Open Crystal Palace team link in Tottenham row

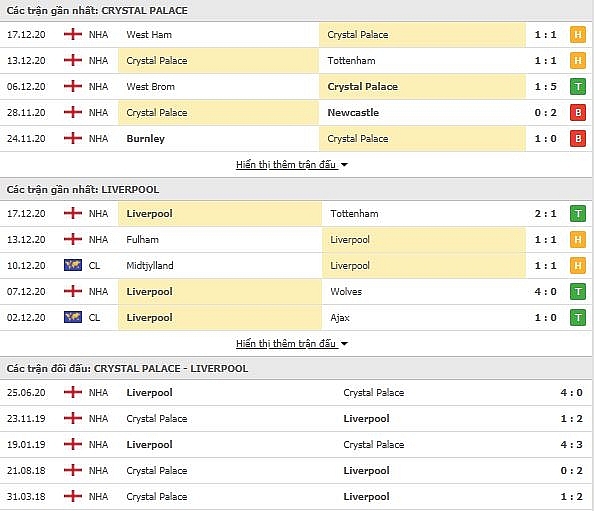click(157, 61)
